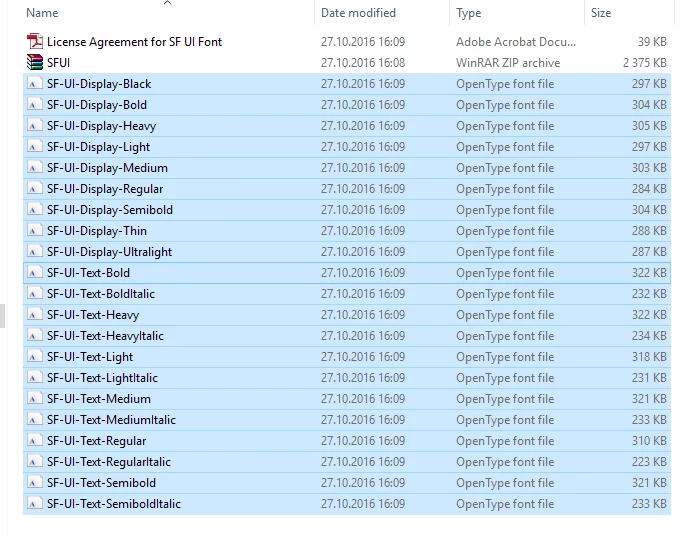Select the SF-UI-Display-Regular file name
This screenshot has height=534, width=700.
click(x=105, y=188)
